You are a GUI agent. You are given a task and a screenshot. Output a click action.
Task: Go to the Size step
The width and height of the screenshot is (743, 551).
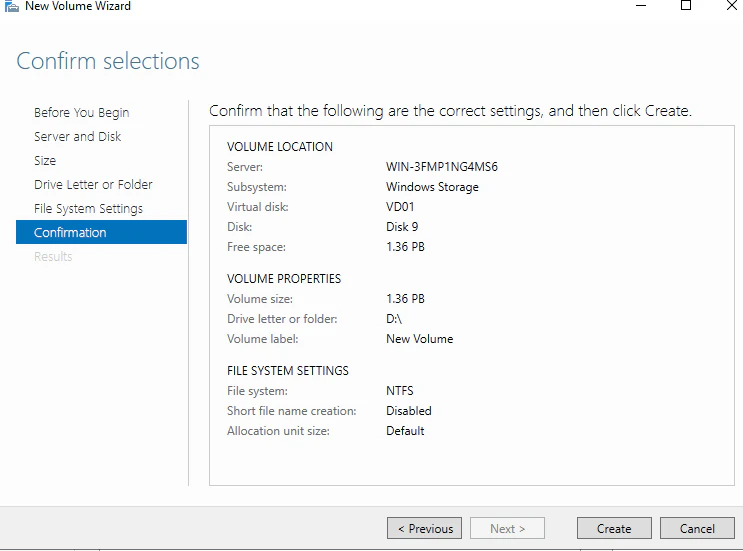(45, 161)
